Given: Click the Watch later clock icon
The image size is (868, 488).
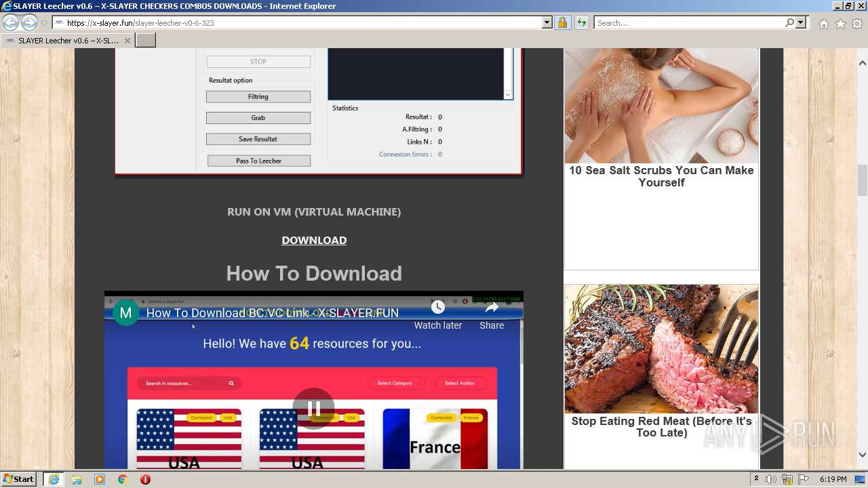Looking at the screenshot, I should pos(438,308).
